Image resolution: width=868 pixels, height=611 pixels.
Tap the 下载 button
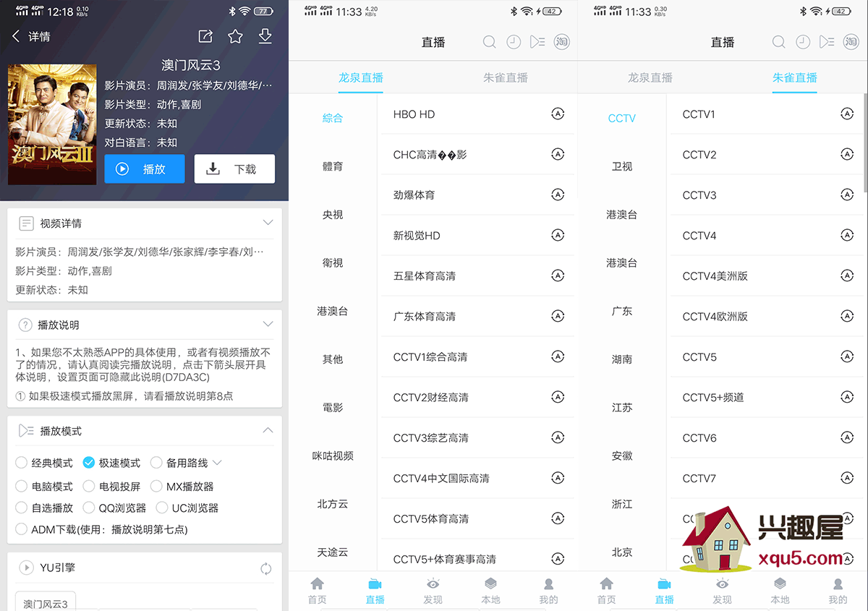pyautogui.click(x=234, y=168)
